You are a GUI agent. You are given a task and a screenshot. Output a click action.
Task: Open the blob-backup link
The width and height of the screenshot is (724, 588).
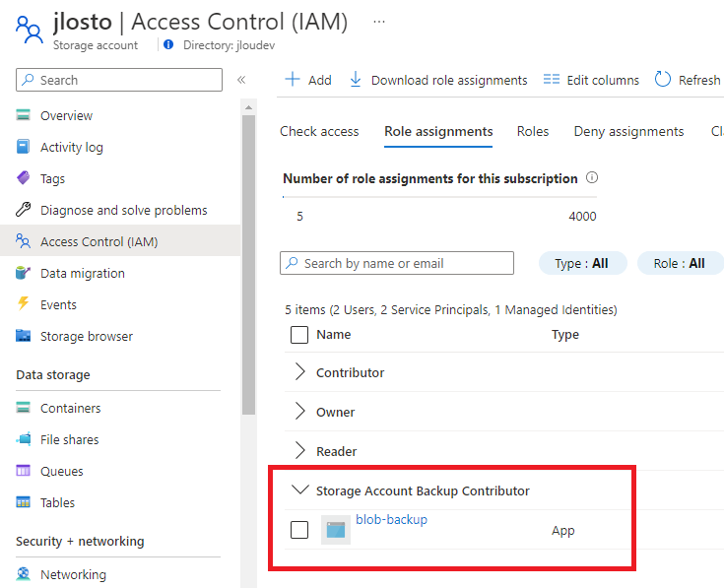click(x=391, y=519)
